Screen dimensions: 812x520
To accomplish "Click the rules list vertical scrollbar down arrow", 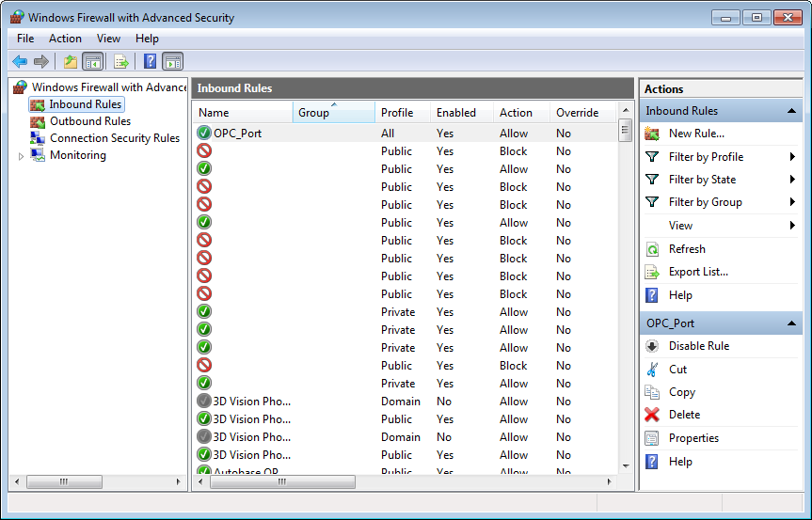I will (x=626, y=466).
